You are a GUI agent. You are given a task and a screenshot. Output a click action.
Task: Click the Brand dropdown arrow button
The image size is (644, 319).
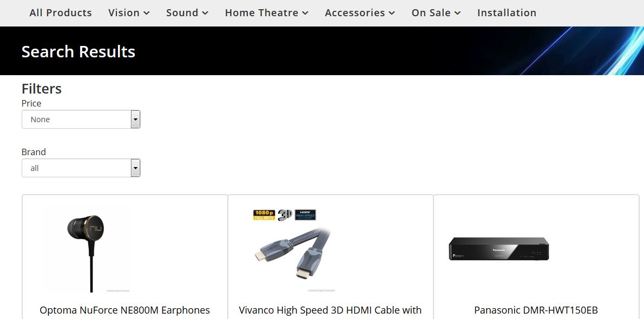click(135, 168)
